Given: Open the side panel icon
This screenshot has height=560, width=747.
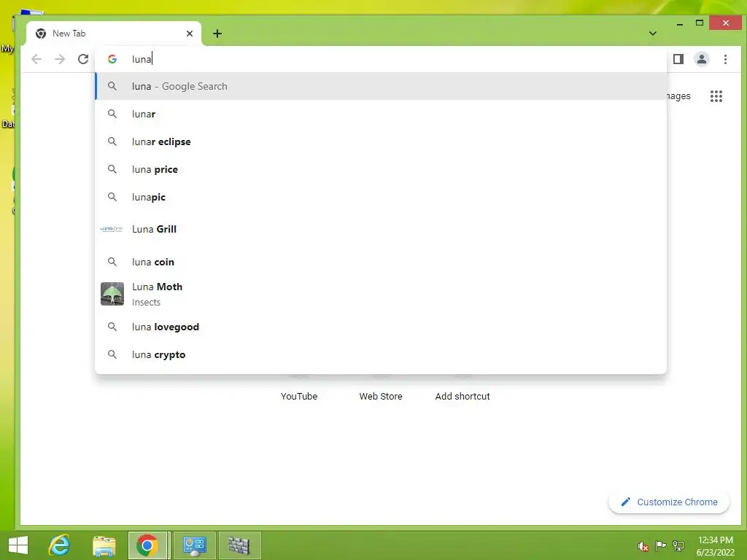Looking at the screenshot, I should (678, 59).
